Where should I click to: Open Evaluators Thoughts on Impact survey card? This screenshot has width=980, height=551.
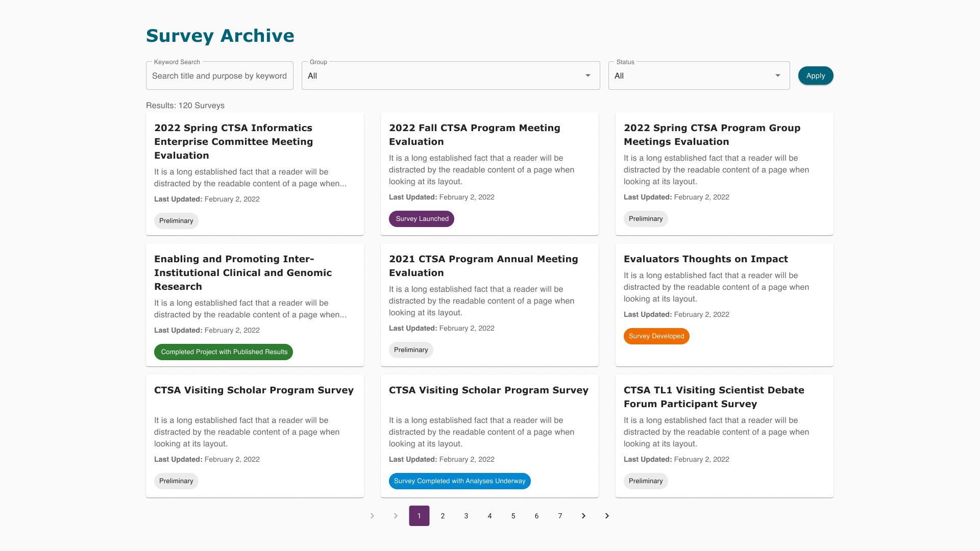tap(705, 259)
